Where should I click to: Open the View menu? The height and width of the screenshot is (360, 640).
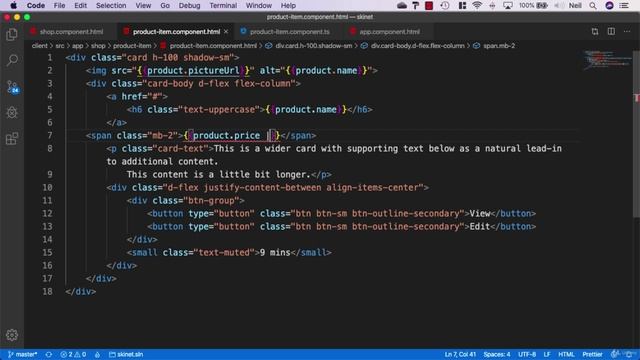pos(143,5)
